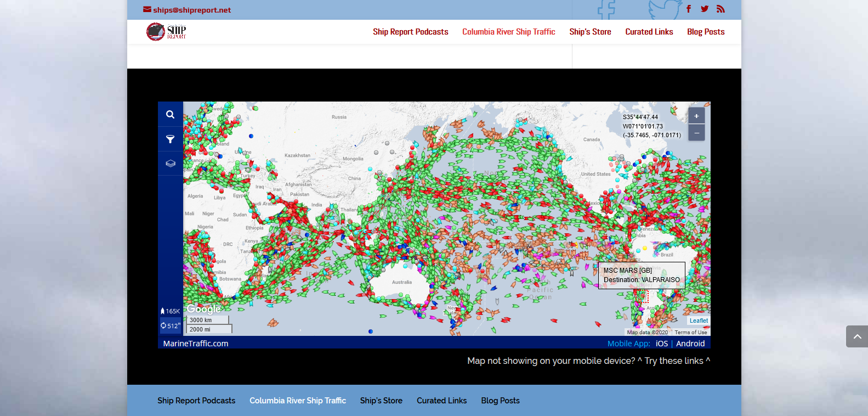This screenshot has width=868, height=416.
Task: Click the scroll-to-top arrow button
Action: pos(856,336)
